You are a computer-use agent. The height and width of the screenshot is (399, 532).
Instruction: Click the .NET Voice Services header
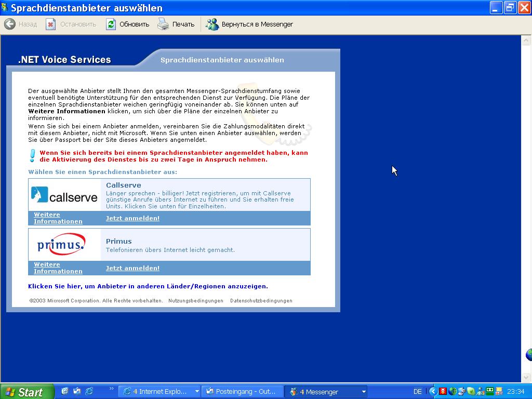(64, 60)
